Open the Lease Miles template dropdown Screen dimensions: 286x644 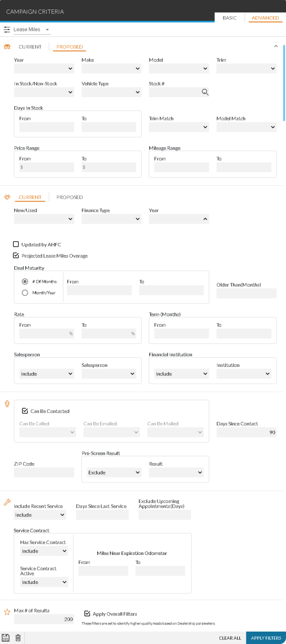pos(31,30)
